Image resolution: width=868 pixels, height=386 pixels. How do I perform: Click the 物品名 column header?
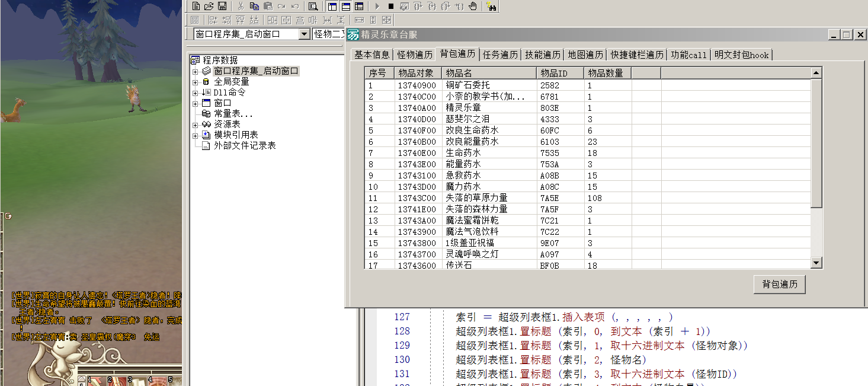[x=489, y=73]
